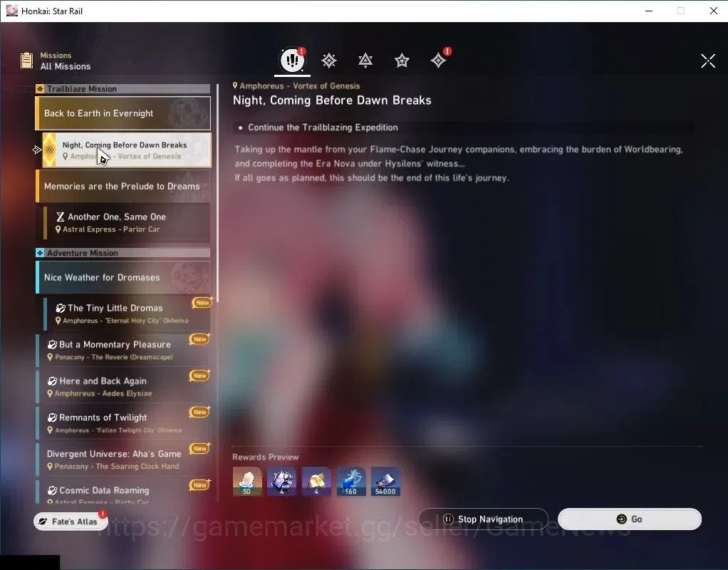This screenshot has height=570, width=728.
Task: Select the Remnants of Twilight mission
Action: (x=123, y=423)
